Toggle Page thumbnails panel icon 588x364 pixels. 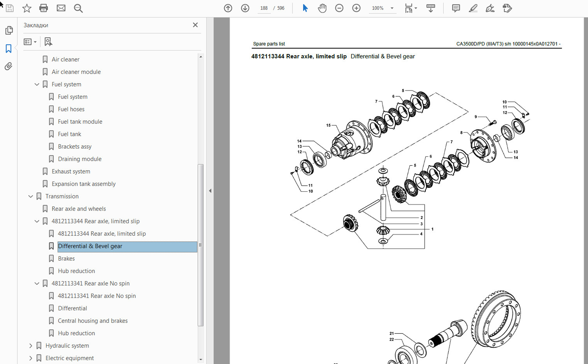tap(9, 30)
